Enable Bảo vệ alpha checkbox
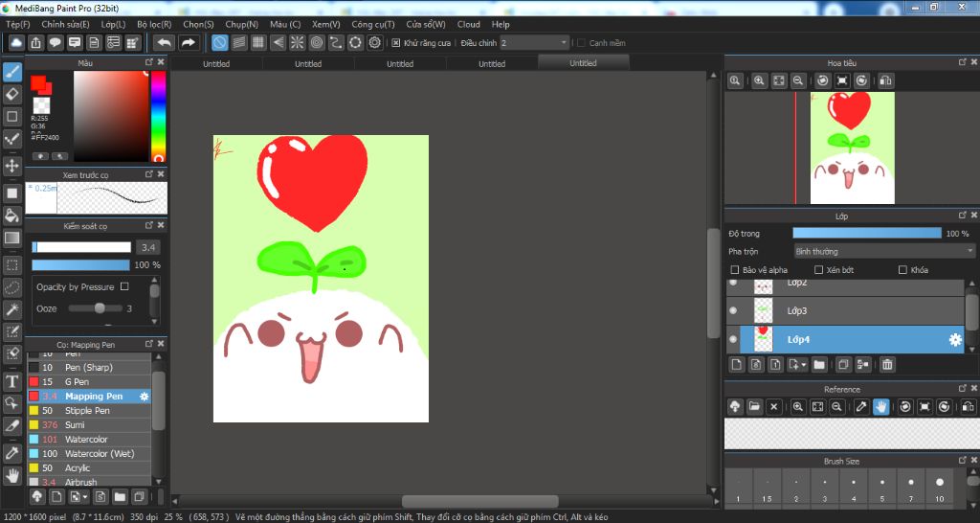Screen dimensions: 980x523 pyautogui.click(x=735, y=269)
